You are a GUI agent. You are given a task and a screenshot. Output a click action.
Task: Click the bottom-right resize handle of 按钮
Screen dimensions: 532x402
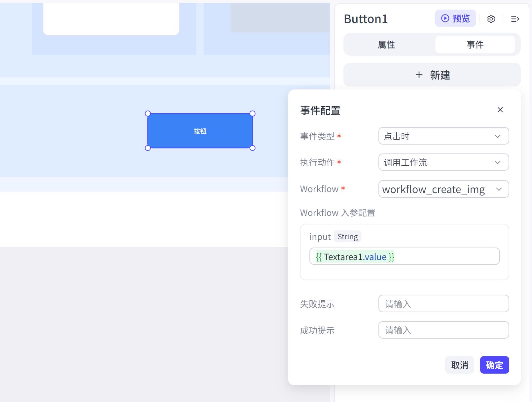252,148
